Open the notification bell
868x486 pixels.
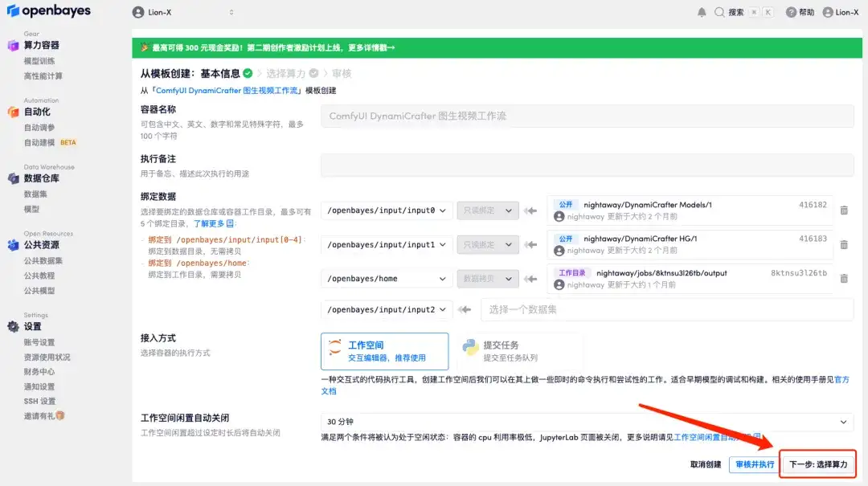[x=702, y=12]
